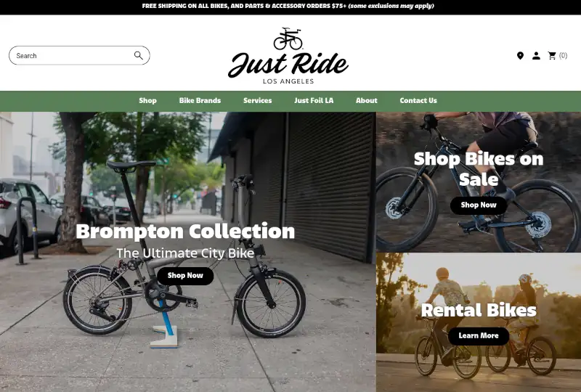Click the free shipping announcement banner
The width and height of the screenshot is (581, 392).
(x=288, y=6)
